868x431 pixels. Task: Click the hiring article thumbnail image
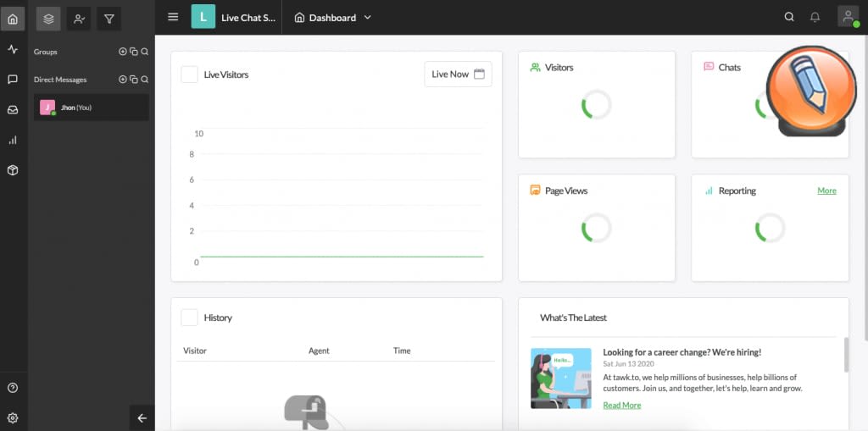coord(561,379)
